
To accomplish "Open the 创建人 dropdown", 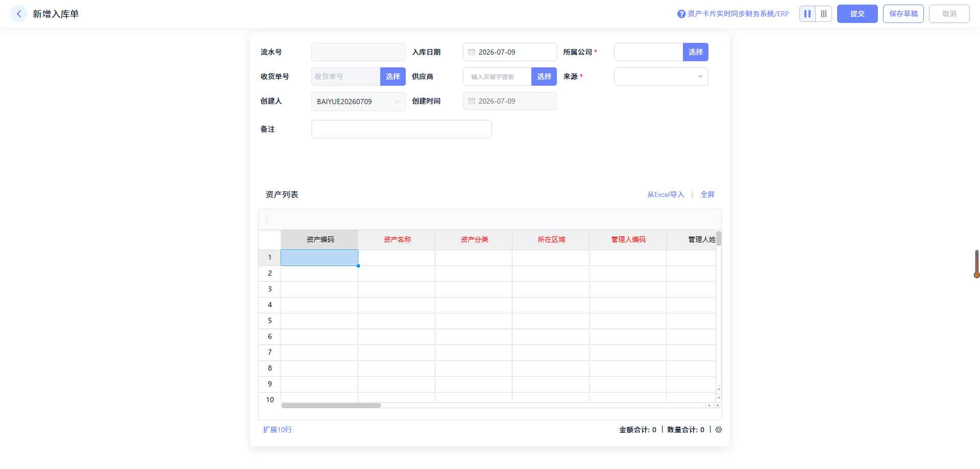I will (x=358, y=101).
